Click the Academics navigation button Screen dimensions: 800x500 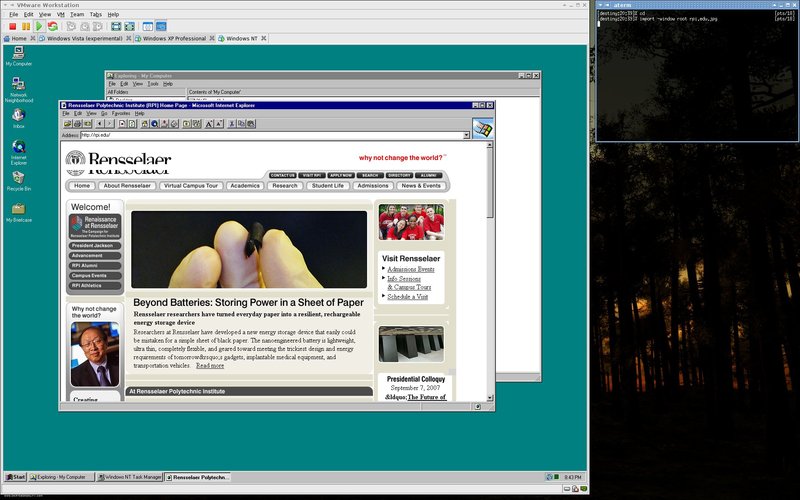tap(245, 186)
